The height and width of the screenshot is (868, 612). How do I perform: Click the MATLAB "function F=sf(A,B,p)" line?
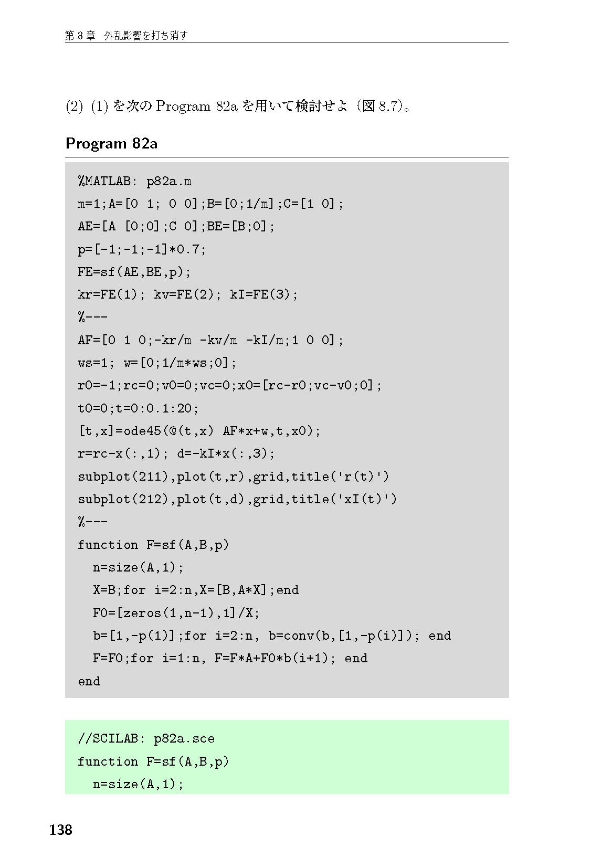coord(153,545)
